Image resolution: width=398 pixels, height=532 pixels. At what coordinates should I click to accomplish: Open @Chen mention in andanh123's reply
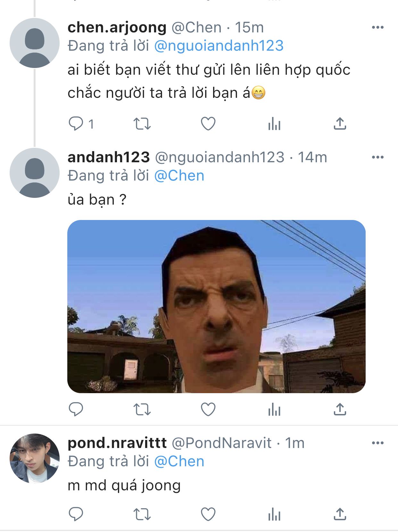tap(179, 176)
